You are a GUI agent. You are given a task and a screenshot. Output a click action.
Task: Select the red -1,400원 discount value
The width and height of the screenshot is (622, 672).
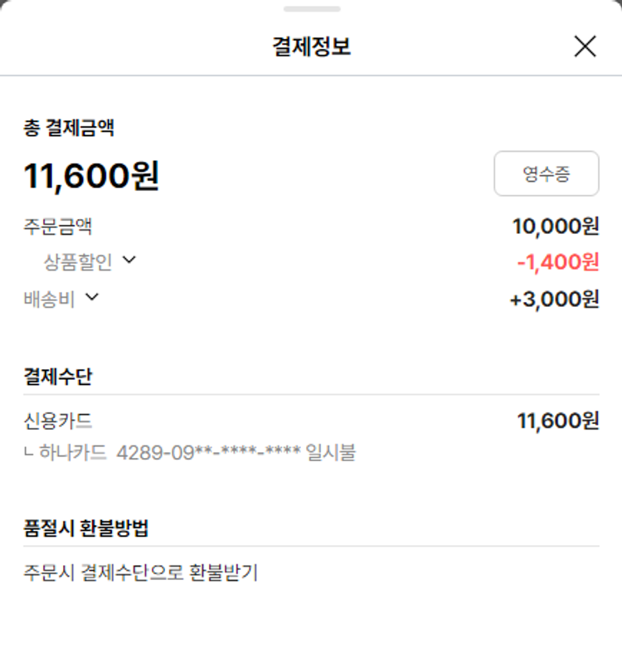click(557, 262)
